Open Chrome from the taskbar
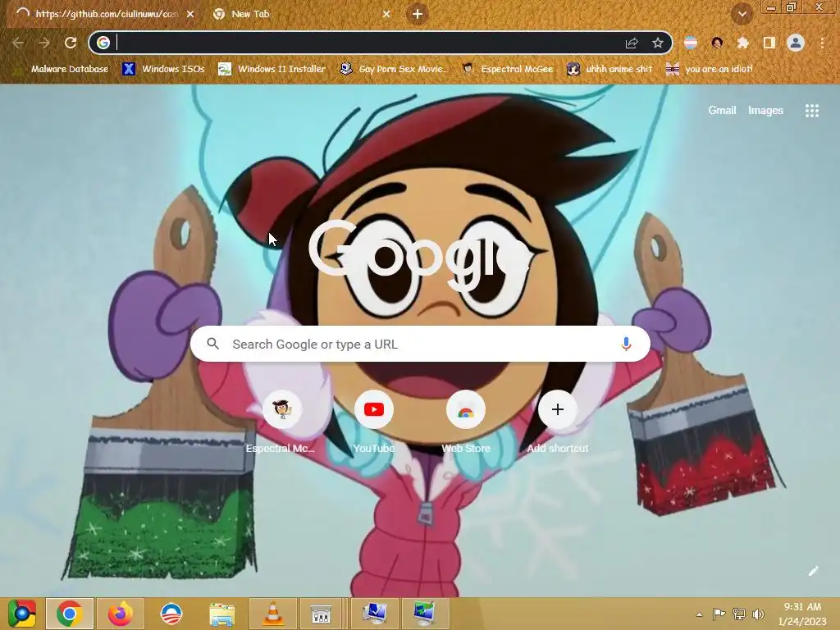This screenshot has height=630, width=840. click(70, 614)
